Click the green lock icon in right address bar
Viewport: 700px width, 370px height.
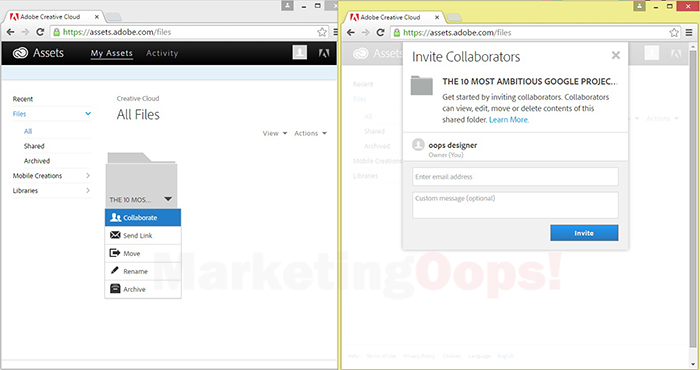397,33
